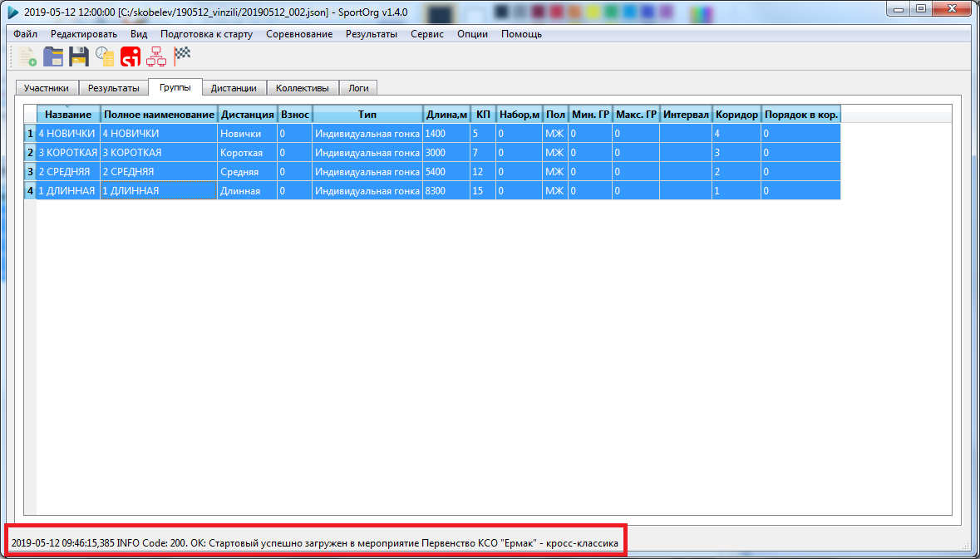This screenshot has height=559, width=980.
Task: Click the КП cell with value 12
Action: click(x=483, y=171)
